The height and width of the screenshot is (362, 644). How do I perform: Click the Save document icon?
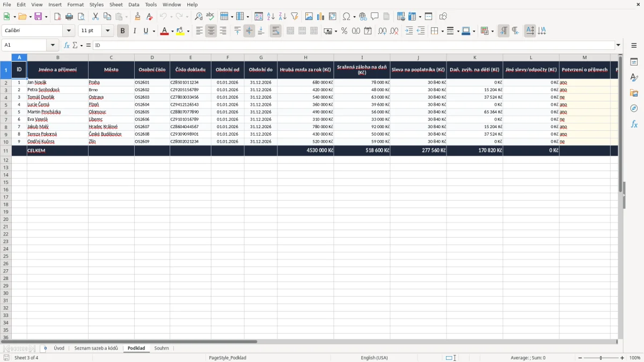(38, 17)
